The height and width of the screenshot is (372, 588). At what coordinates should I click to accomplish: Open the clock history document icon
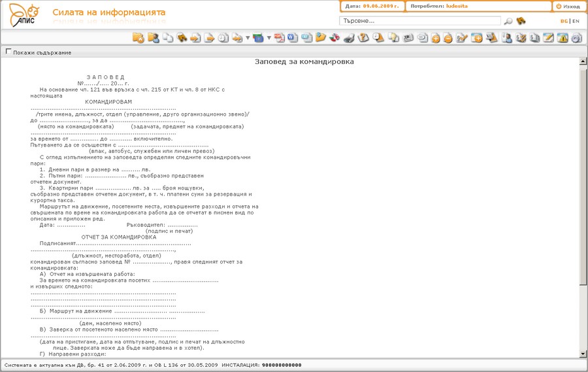coord(223,37)
